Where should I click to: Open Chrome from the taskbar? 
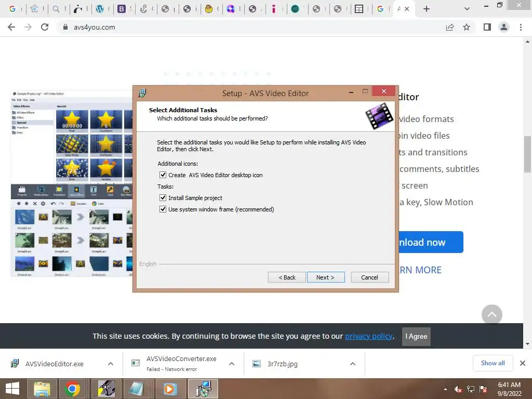[x=72, y=389]
